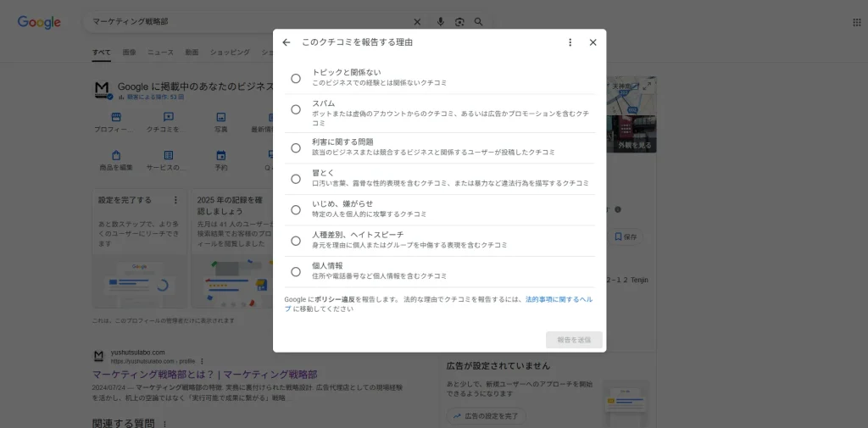The height and width of the screenshot is (428, 868).
Task: Clear the search box with the X icon
Action: click(417, 22)
